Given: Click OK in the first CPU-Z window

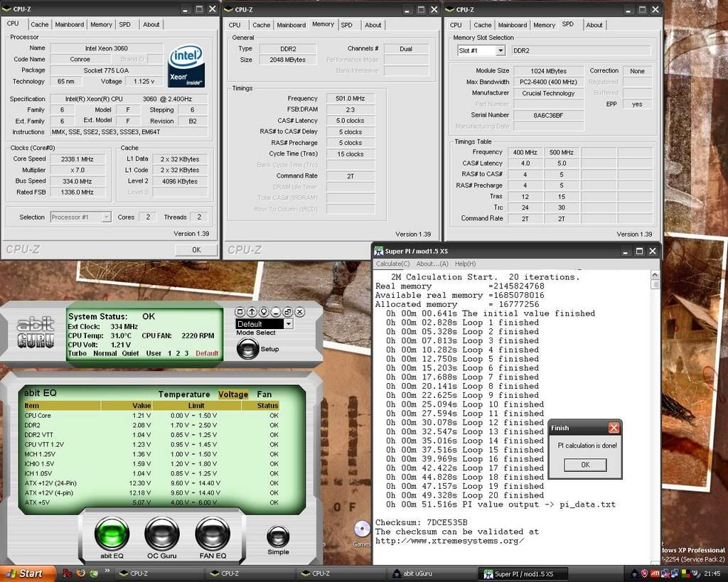Looking at the screenshot, I should pyautogui.click(x=196, y=249).
